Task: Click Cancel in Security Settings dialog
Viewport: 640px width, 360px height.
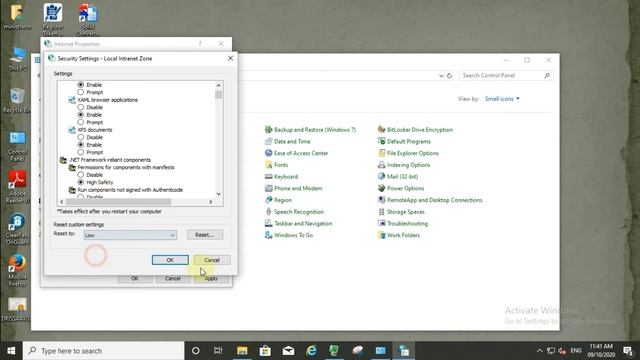Action: (212, 260)
